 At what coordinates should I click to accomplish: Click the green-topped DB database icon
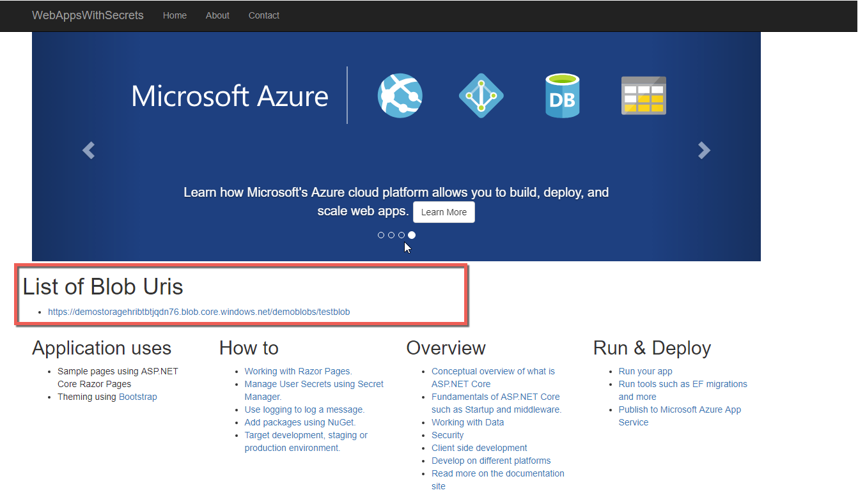563,96
